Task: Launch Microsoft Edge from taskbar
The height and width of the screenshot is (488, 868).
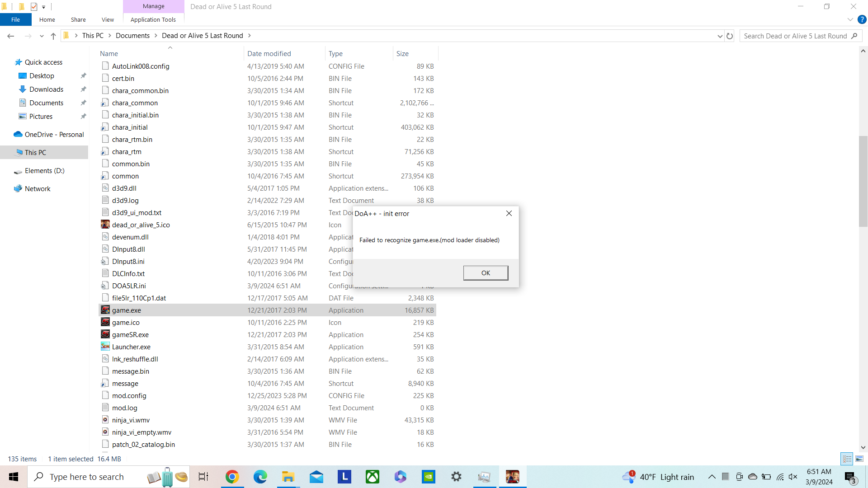Action: [260, 477]
